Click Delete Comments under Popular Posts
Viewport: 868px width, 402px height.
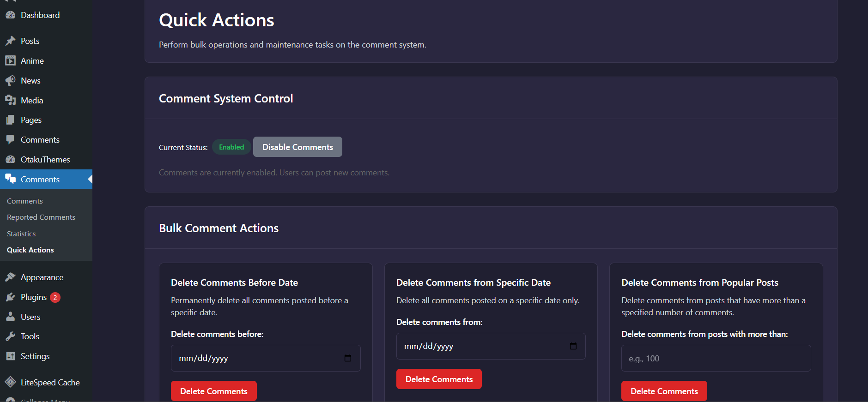(x=664, y=391)
